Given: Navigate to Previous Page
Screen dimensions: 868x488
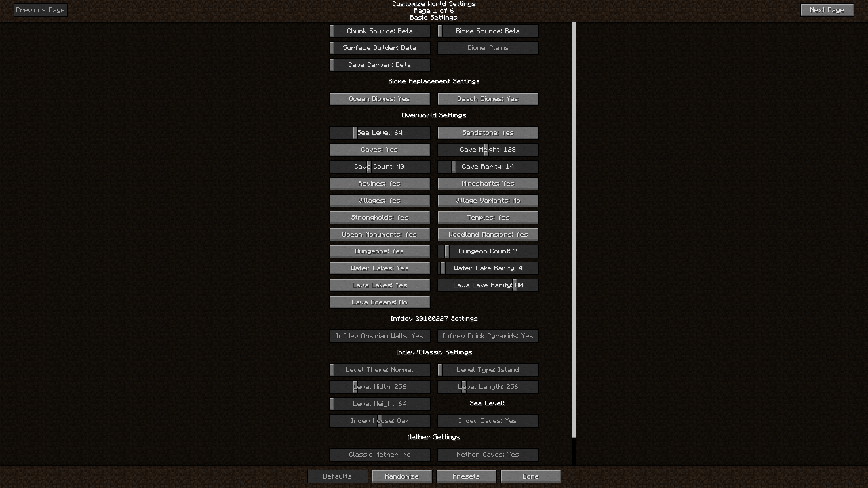Looking at the screenshot, I should [41, 9].
